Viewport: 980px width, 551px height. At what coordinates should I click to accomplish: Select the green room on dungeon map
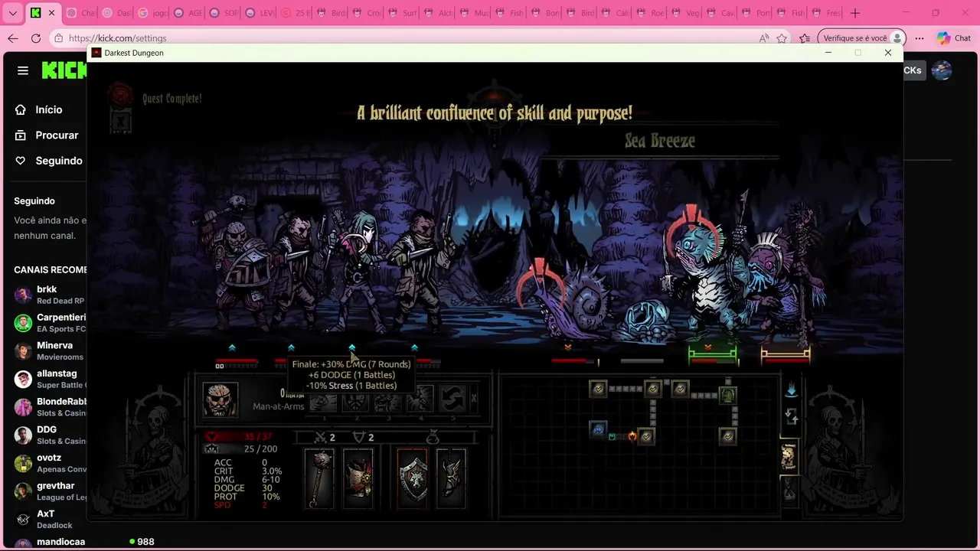point(727,395)
